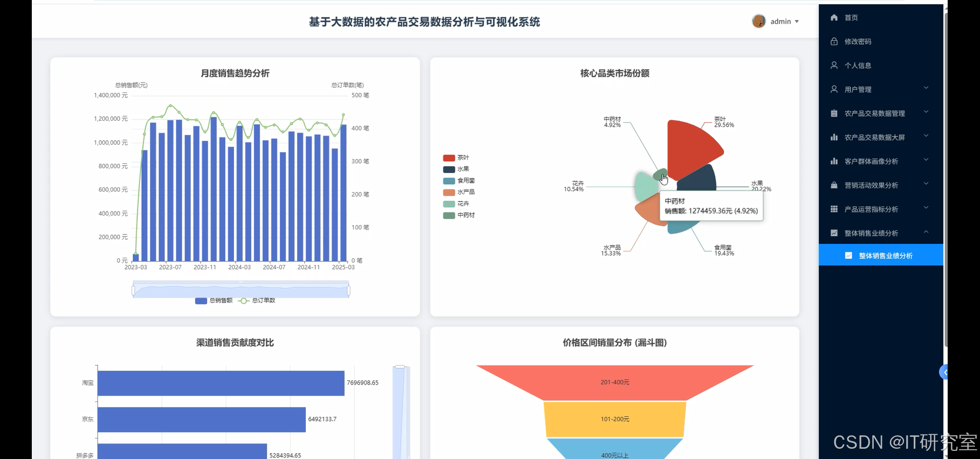The height and width of the screenshot is (459, 980).
Task: Toggle the 中药材 legend item
Action: click(459, 215)
